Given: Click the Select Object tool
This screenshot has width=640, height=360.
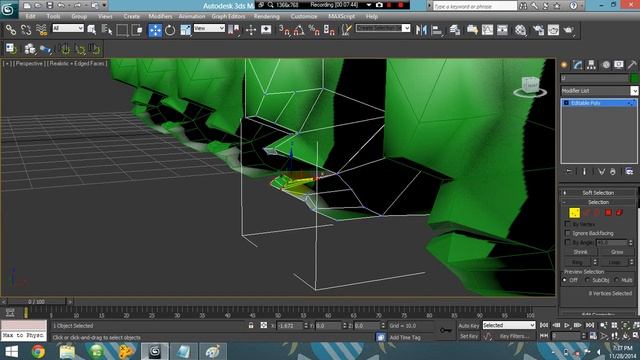Looking at the screenshot, I should 92,30.
